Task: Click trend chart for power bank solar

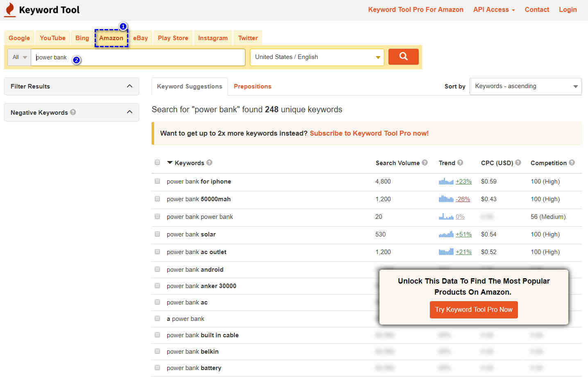Action: coord(446,234)
